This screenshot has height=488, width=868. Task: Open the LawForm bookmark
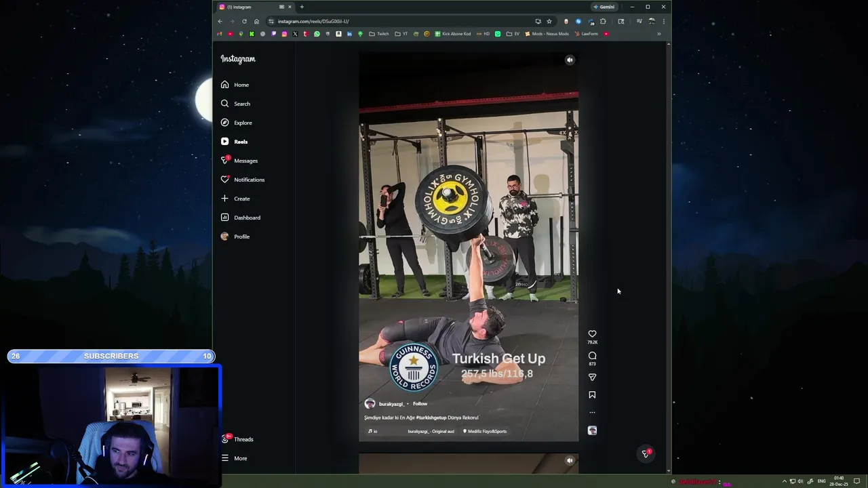pos(586,34)
